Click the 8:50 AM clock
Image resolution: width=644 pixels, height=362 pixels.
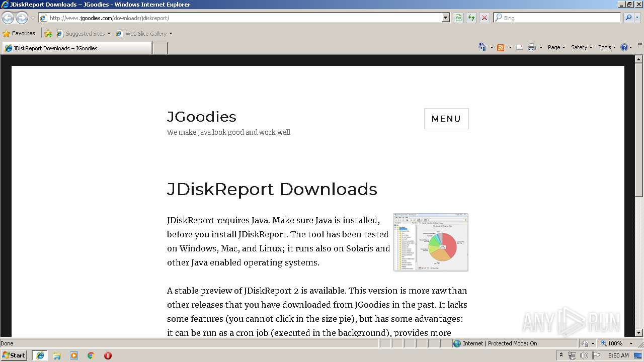[618, 355]
